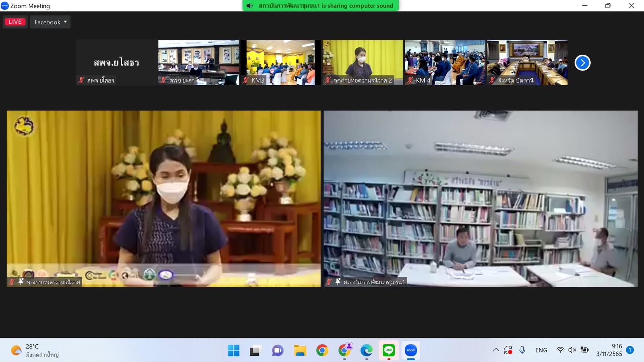Screen dimensions: 644x362
Task: Expand the hidden system tray icons chevron
Action: click(496, 350)
